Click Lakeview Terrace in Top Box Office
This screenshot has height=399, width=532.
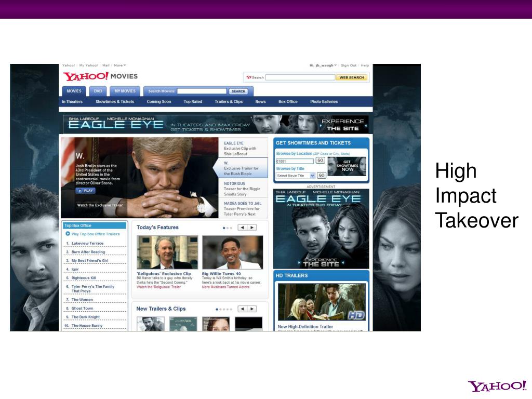(x=87, y=243)
